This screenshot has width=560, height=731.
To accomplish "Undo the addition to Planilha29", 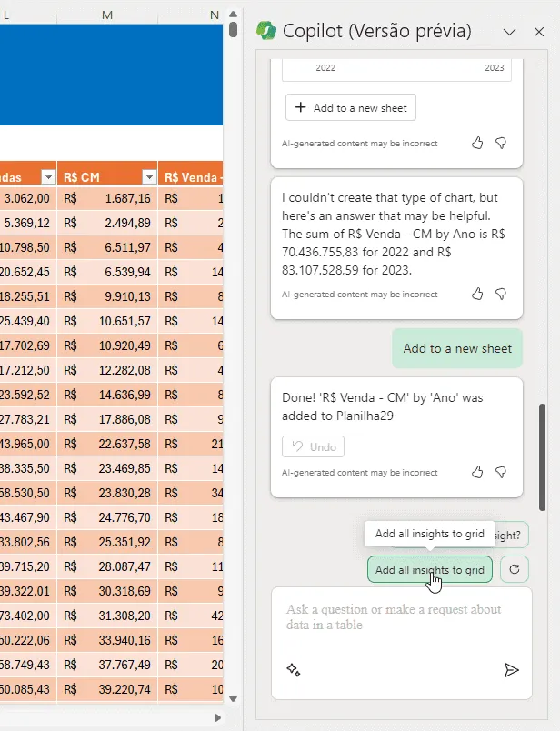I will click(x=314, y=446).
